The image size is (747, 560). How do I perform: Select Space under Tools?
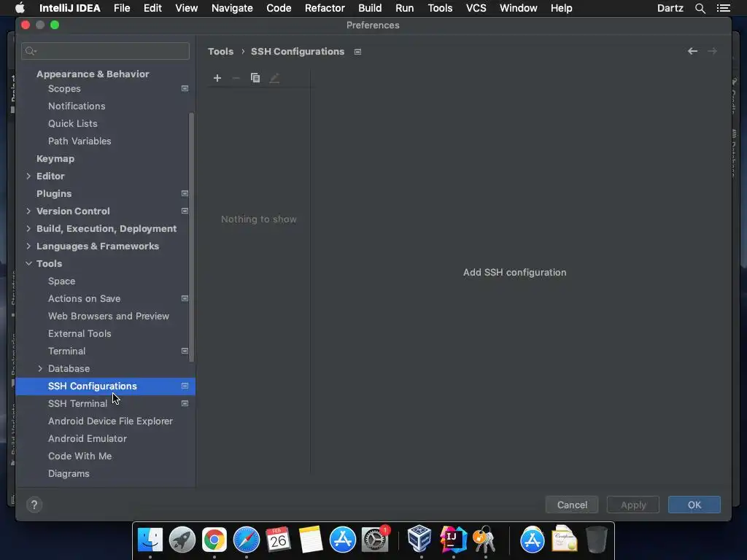[61, 281]
